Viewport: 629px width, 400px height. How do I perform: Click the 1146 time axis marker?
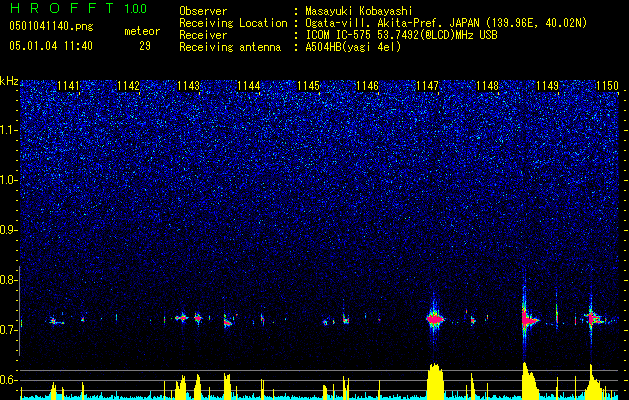click(367, 85)
